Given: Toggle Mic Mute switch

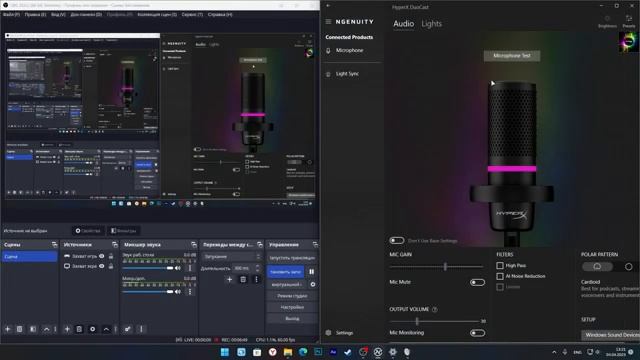Looking at the screenshot, I should coord(477,282).
